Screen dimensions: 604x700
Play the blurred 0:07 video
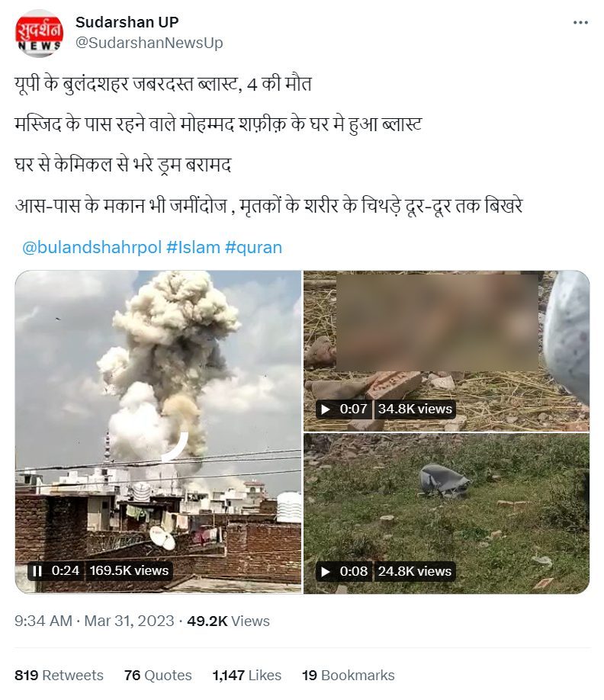coord(326,409)
